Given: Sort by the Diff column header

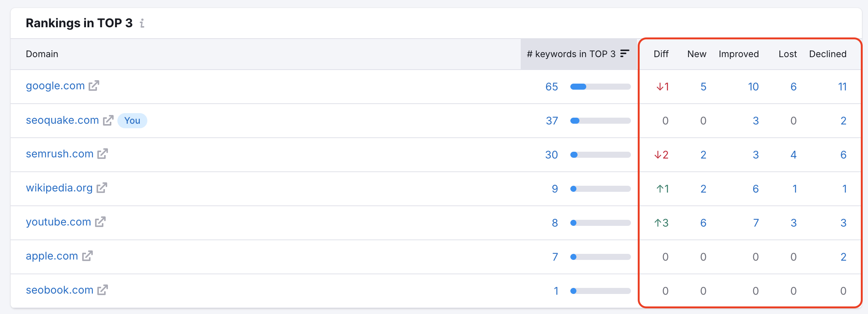Looking at the screenshot, I should [x=661, y=54].
